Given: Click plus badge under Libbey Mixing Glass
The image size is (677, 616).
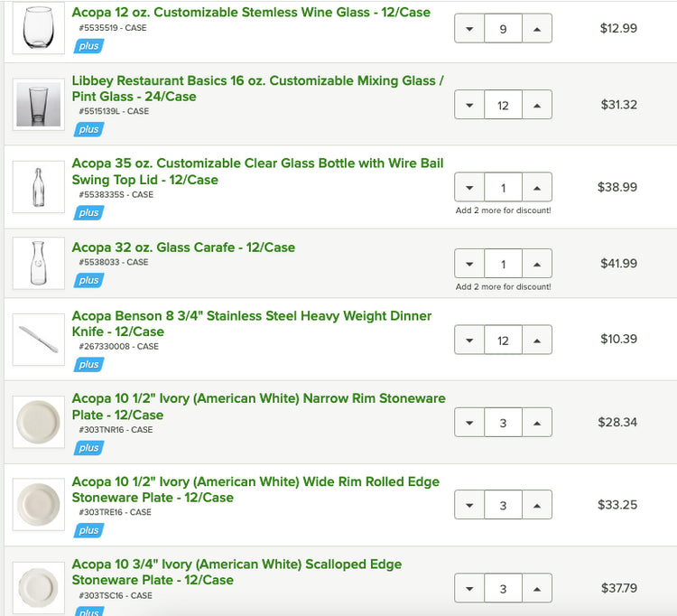Looking at the screenshot, I should pos(88,129).
